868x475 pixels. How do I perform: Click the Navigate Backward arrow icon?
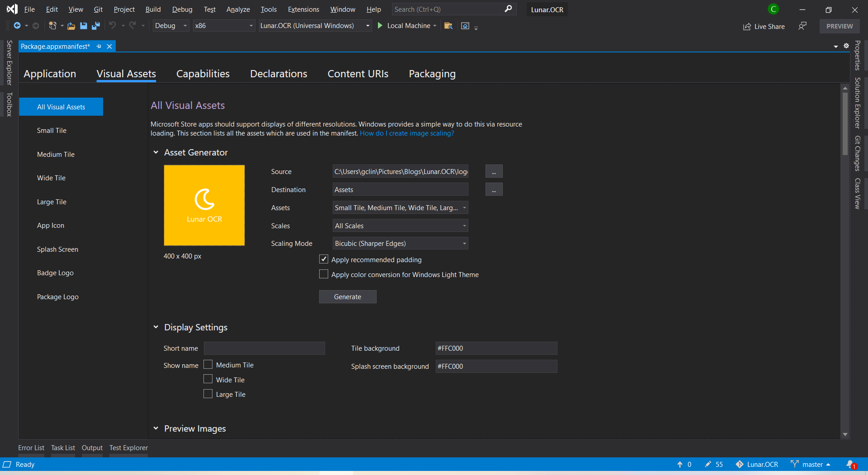(x=17, y=26)
